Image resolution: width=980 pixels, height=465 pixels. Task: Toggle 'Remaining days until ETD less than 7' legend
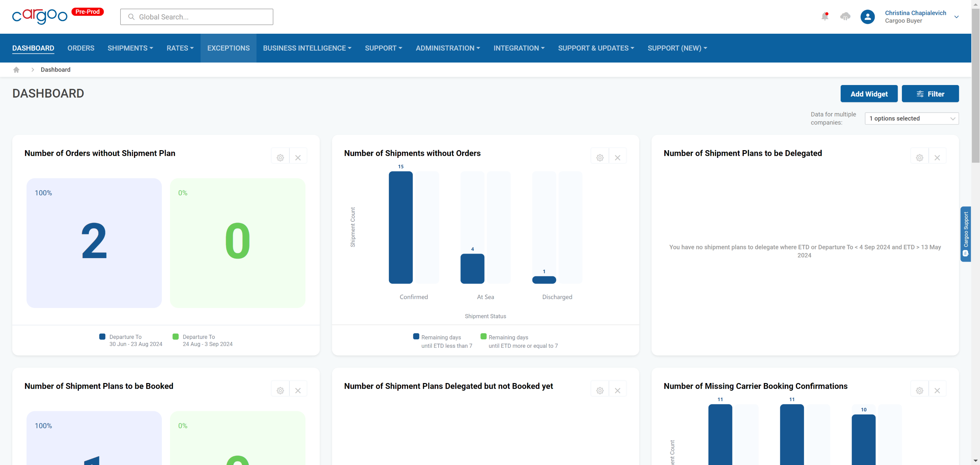tap(443, 341)
